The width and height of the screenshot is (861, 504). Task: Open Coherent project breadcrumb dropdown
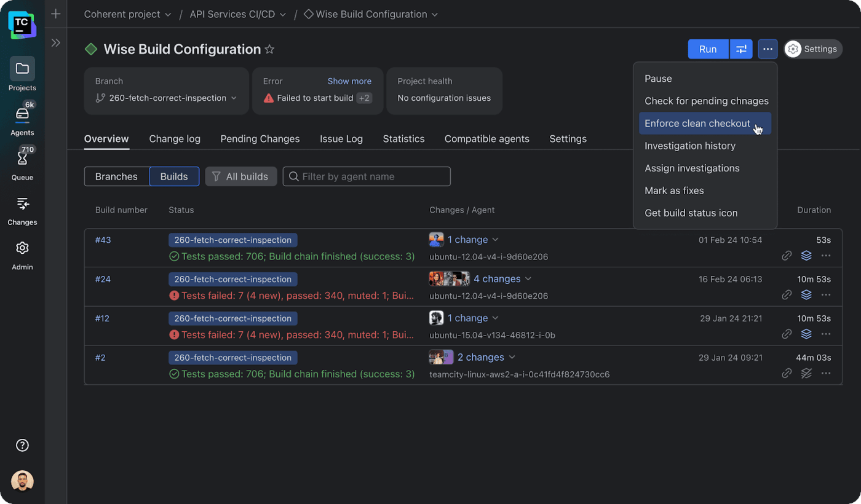tap(127, 14)
